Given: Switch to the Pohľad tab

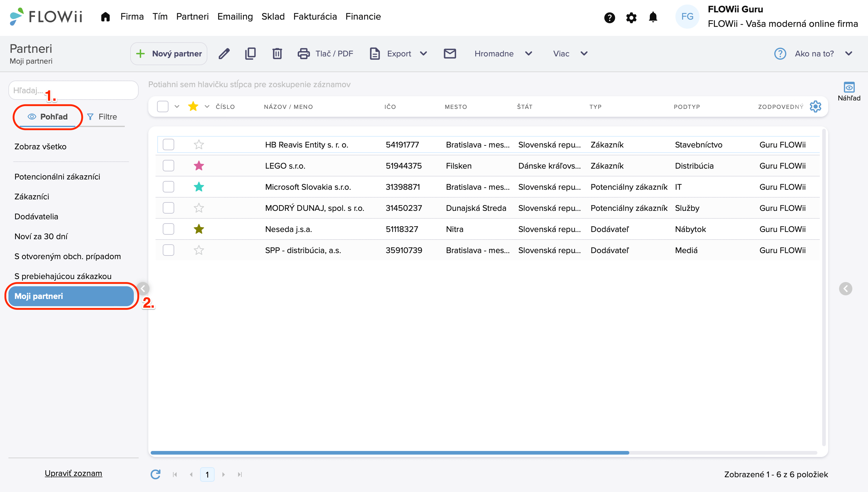Looking at the screenshot, I should tap(48, 117).
